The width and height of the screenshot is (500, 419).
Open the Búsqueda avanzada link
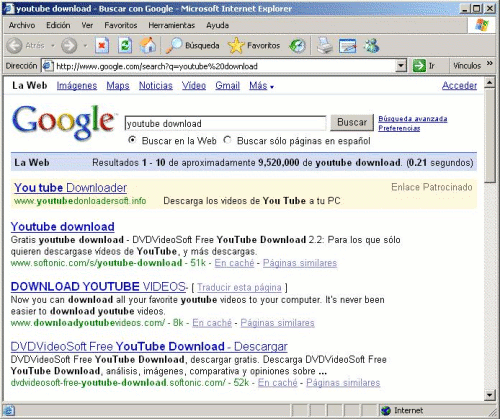pyautogui.click(x=413, y=119)
